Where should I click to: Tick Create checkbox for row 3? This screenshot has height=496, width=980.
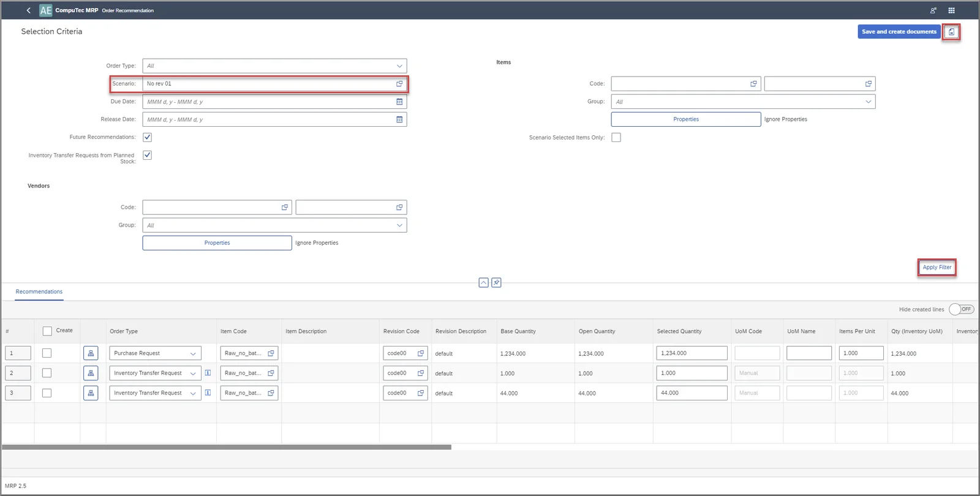point(47,393)
